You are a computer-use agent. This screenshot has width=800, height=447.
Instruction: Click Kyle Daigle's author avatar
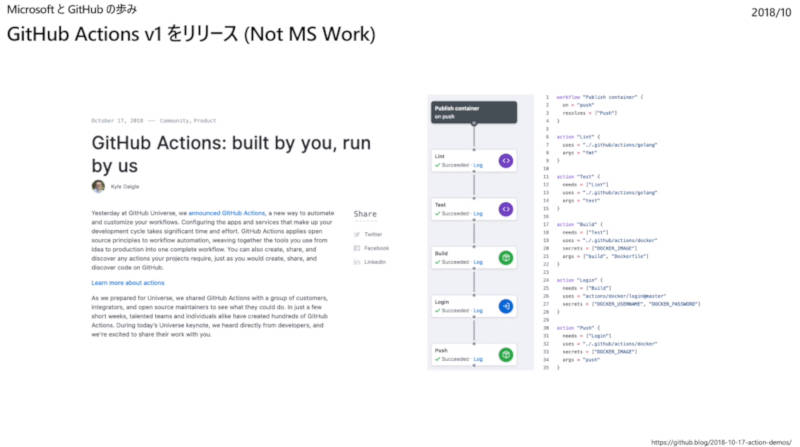click(98, 186)
